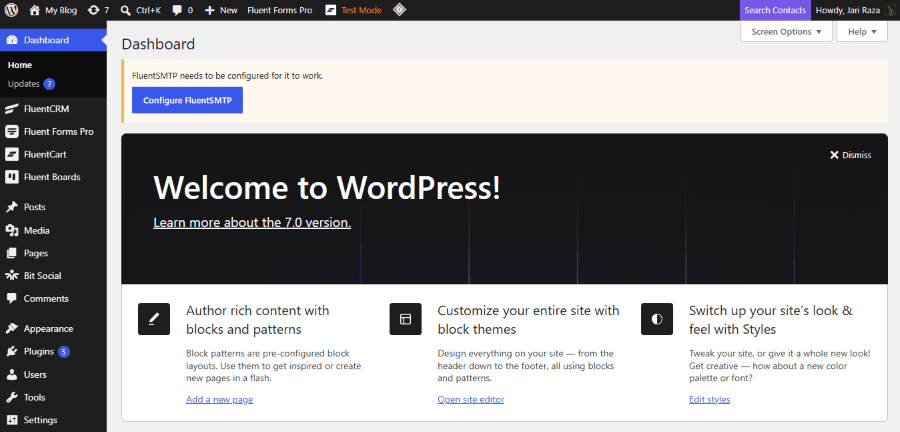The width and height of the screenshot is (900, 432).
Task: Click the FluentCRM sidebar icon
Action: 11,109
